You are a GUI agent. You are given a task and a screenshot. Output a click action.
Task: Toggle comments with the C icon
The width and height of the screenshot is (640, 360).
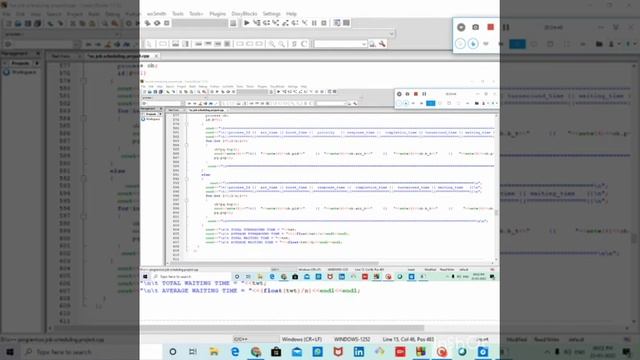[304, 44]
